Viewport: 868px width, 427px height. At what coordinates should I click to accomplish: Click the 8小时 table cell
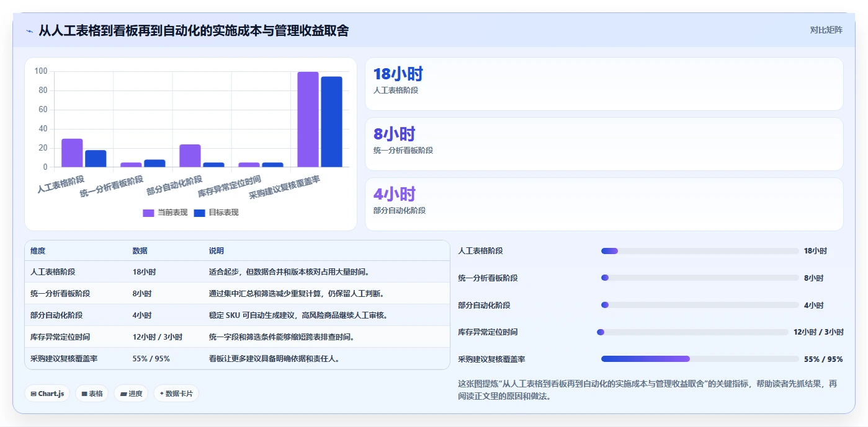pos(142,294)
